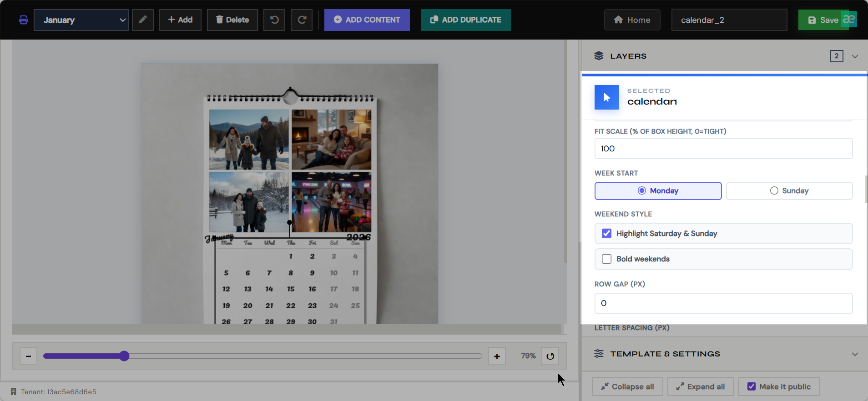
Task: Click the Add Content button
Action: point(367,20)
